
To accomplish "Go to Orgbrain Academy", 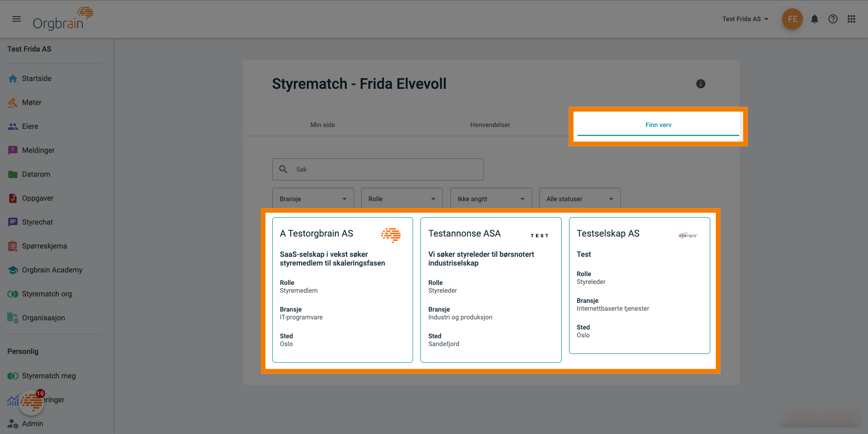I will [x=52, y=270].
